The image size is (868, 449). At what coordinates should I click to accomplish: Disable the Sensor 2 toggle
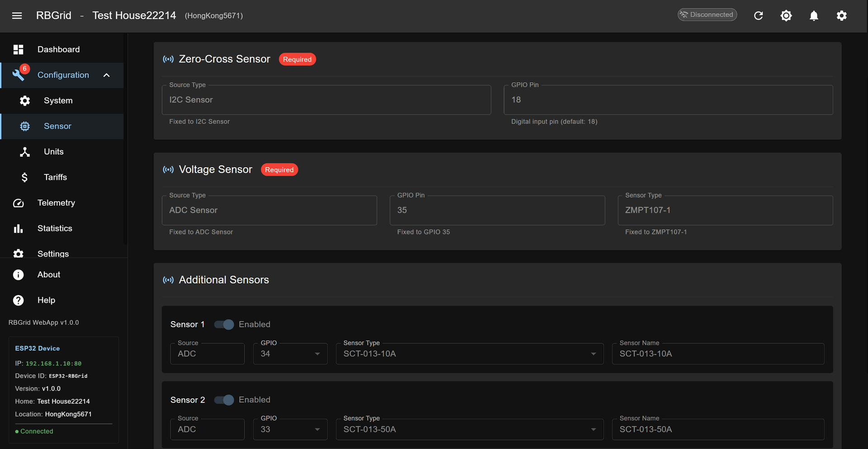pyautogui.click(x=224, y=400)
